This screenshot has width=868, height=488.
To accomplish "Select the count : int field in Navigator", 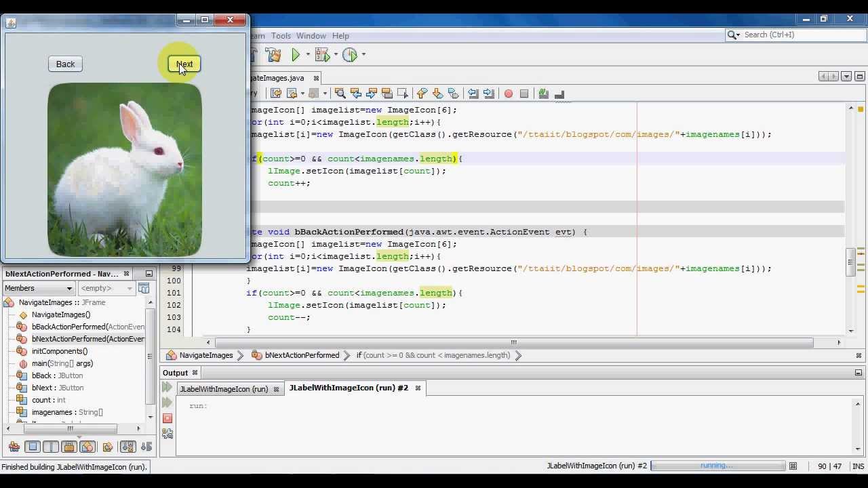I will pos(49,400).
